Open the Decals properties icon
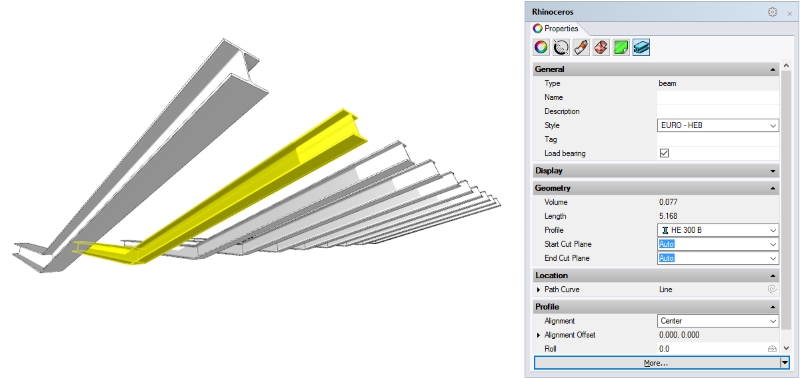The image size is (800, 379). tap(601, 47)
